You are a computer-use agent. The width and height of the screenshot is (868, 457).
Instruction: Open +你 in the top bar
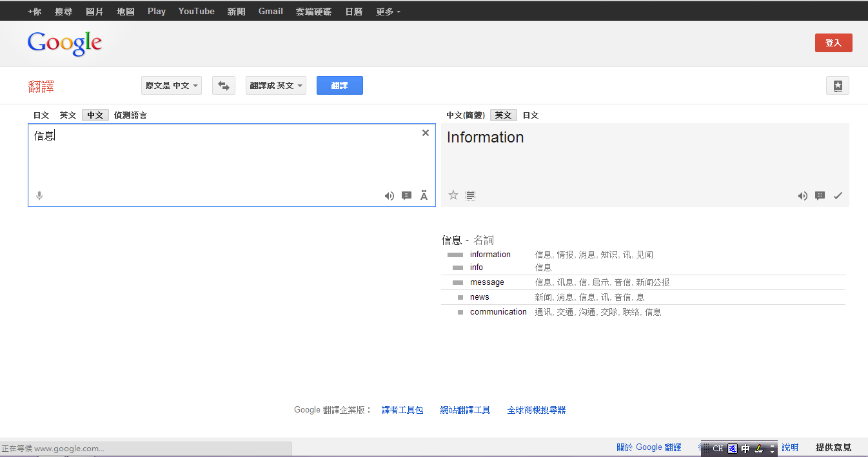pyautogui.click(x=34, y=11)
